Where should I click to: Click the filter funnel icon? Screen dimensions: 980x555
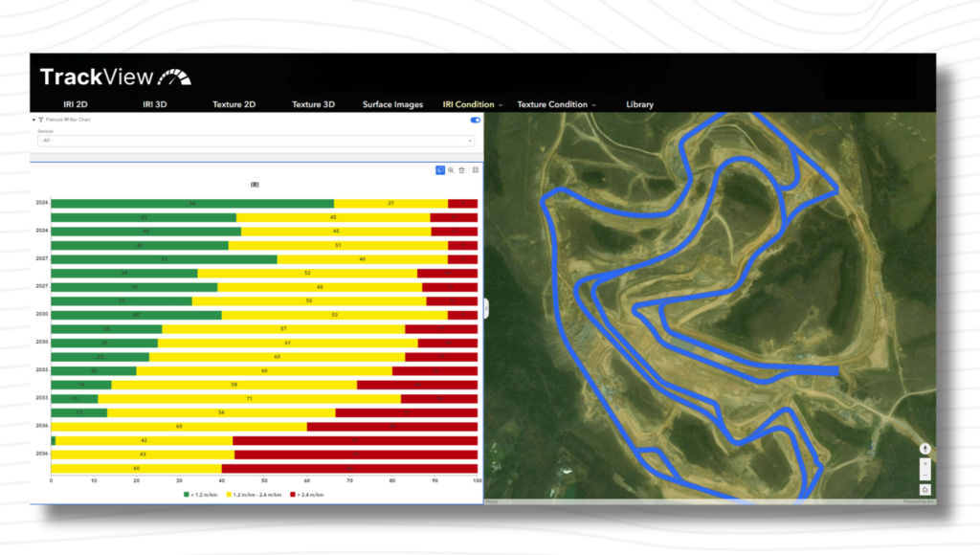[43, 120]
